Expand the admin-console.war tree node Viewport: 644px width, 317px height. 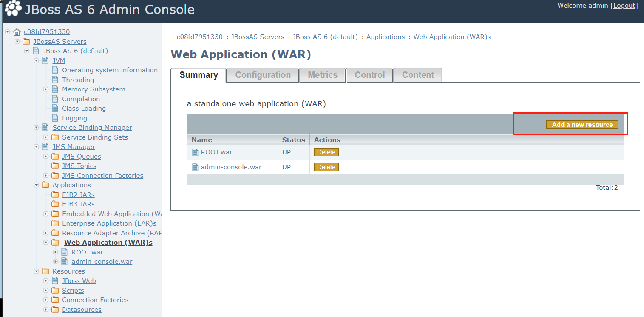pyautogui.click(x=55, y=262)
